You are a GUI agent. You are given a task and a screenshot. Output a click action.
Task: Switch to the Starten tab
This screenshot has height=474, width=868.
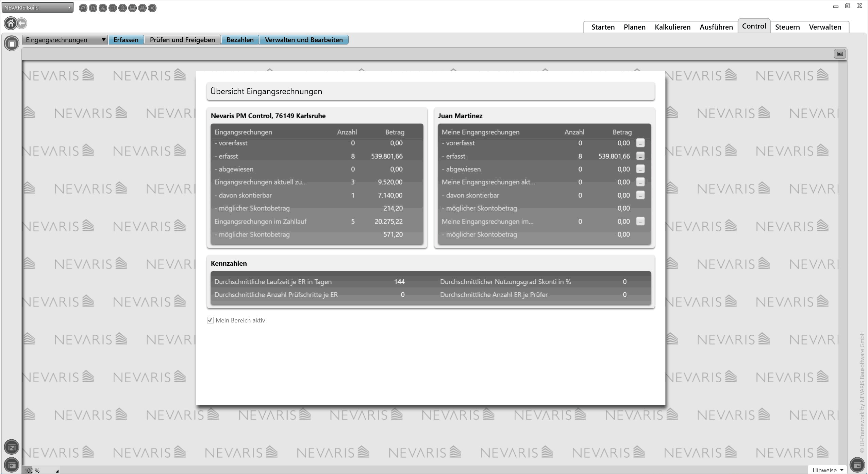click(603, 27)
